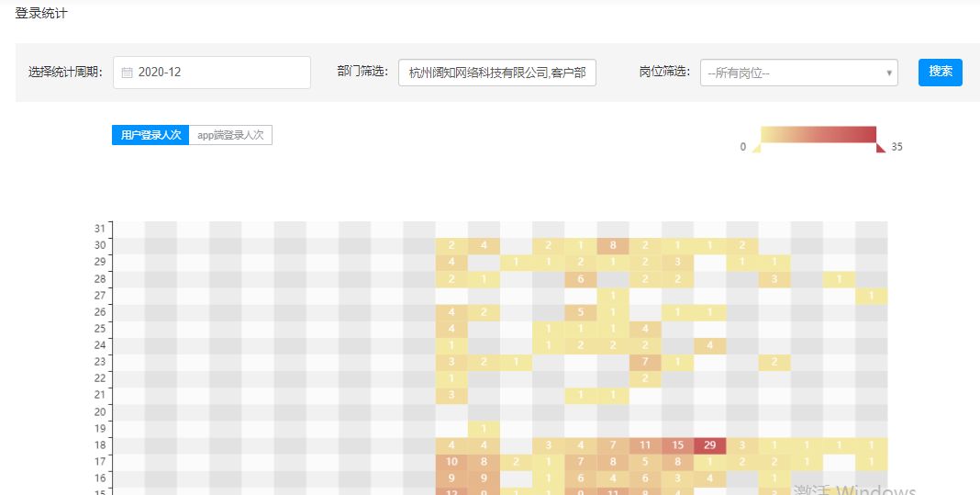Click the cell with value 10 in row 17
Screen dimensions: 980x495
451,462
